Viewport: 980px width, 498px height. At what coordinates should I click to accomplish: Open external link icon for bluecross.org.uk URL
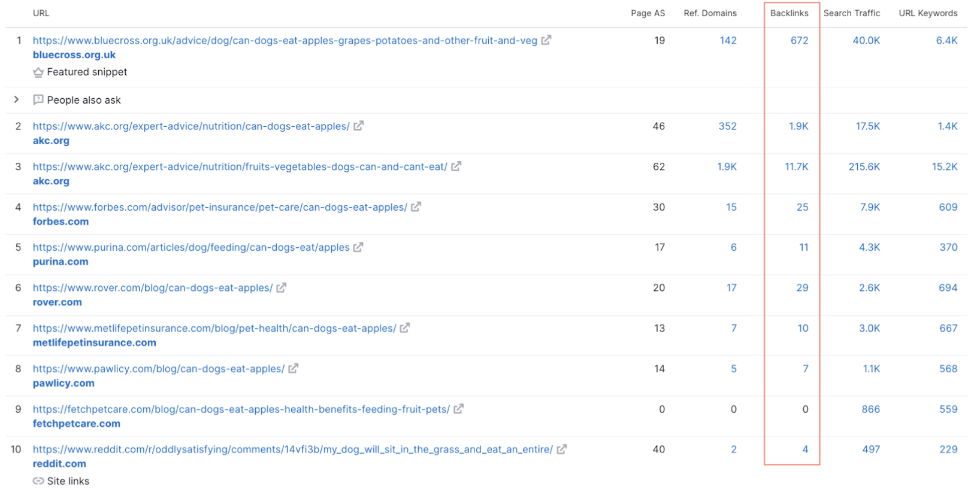(546, 40)
